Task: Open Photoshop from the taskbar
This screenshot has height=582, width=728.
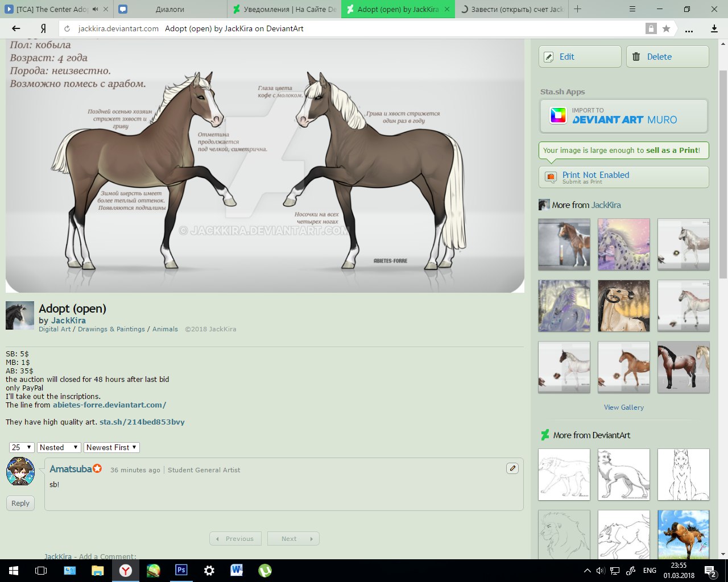Action: coord(181,570)
